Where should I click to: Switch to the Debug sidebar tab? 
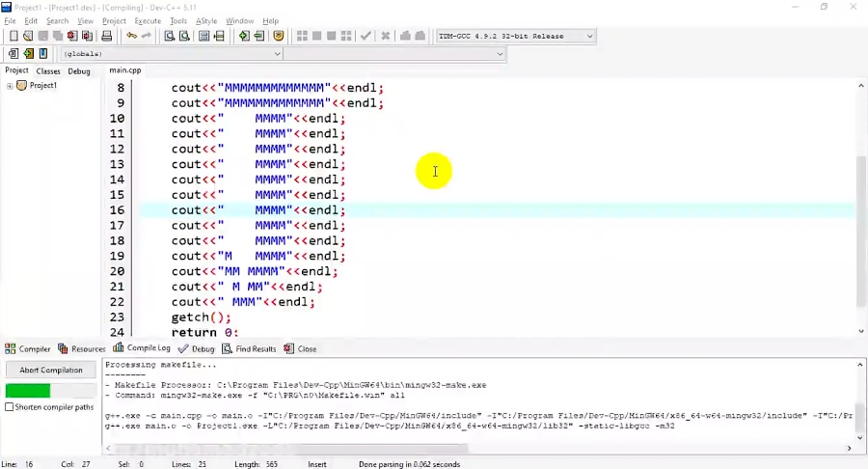[x=79, y=71]
